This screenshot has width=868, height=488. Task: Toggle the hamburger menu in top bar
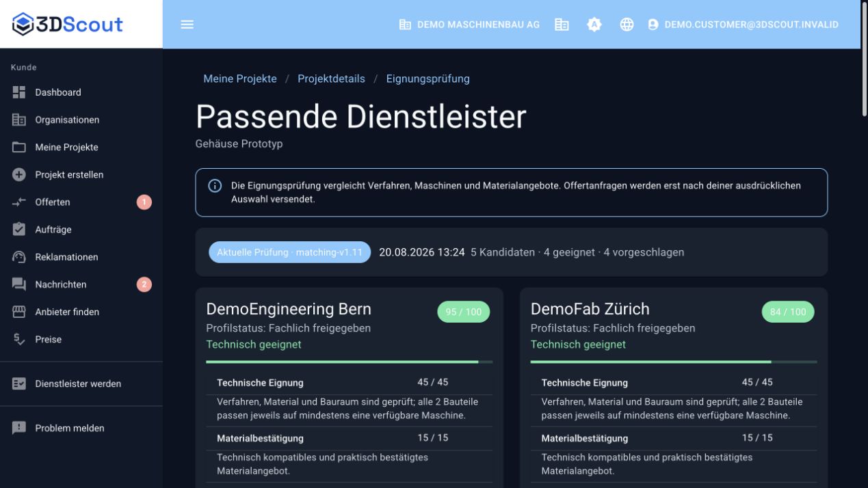tap(187, 25)
